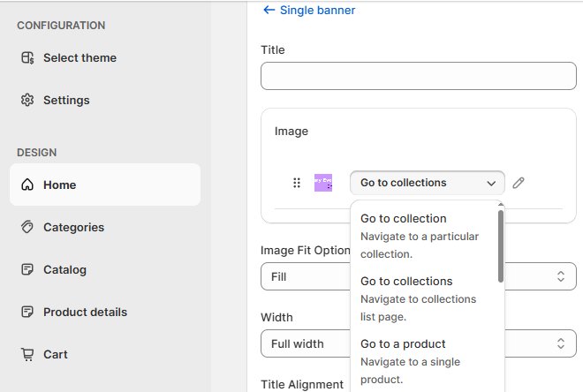Image resolution: width=583 pixels, height=392 pixels.
Task: Click the Product details icon
Action: (27, 312)
